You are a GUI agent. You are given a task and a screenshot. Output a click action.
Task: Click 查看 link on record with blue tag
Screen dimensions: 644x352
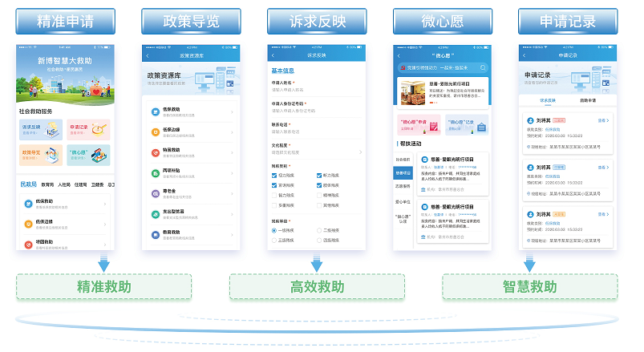tap(603, 167)
